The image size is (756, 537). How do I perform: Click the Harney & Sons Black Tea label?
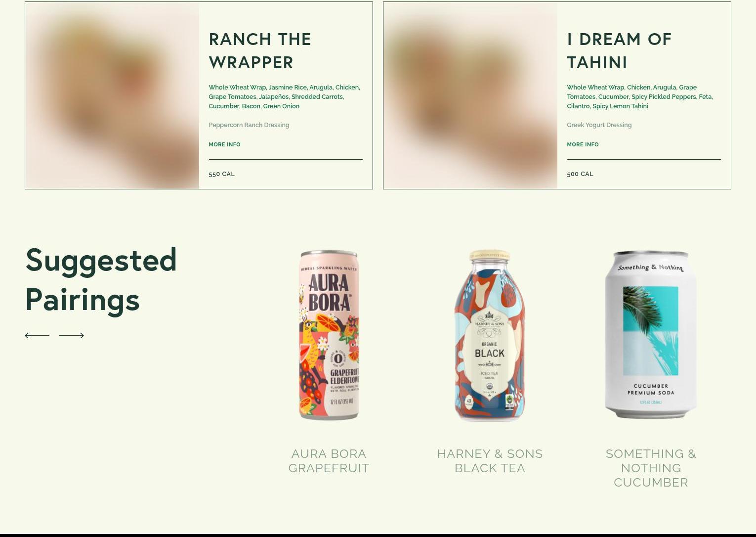(490, 461)
